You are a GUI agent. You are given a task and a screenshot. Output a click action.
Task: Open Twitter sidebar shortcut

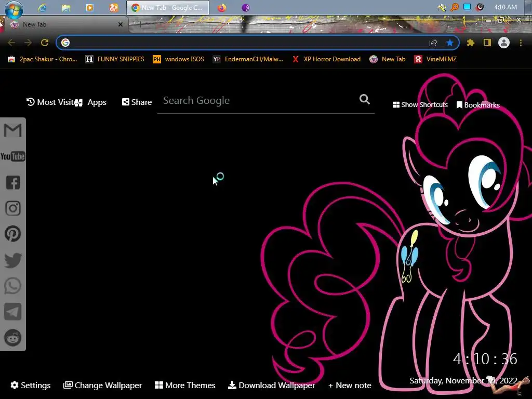(13, 260)
